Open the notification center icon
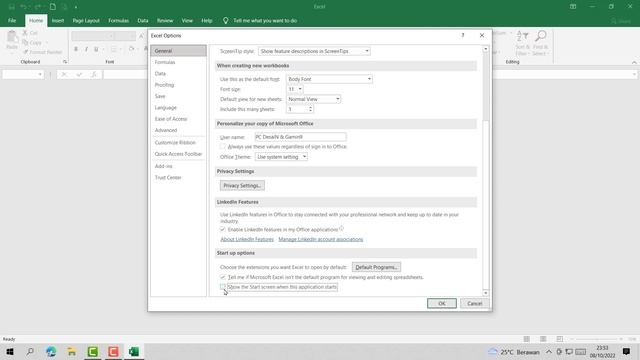640x360 pixels. click(626, 351)
